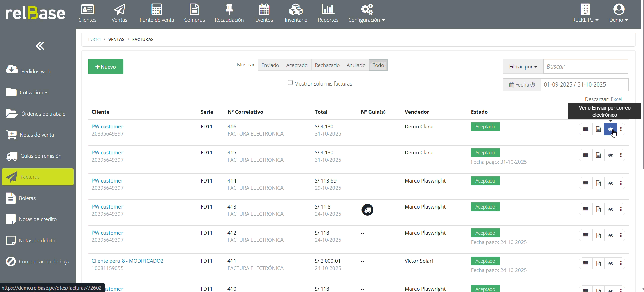Expand the 'Filtrar por' dropdown

523,67
